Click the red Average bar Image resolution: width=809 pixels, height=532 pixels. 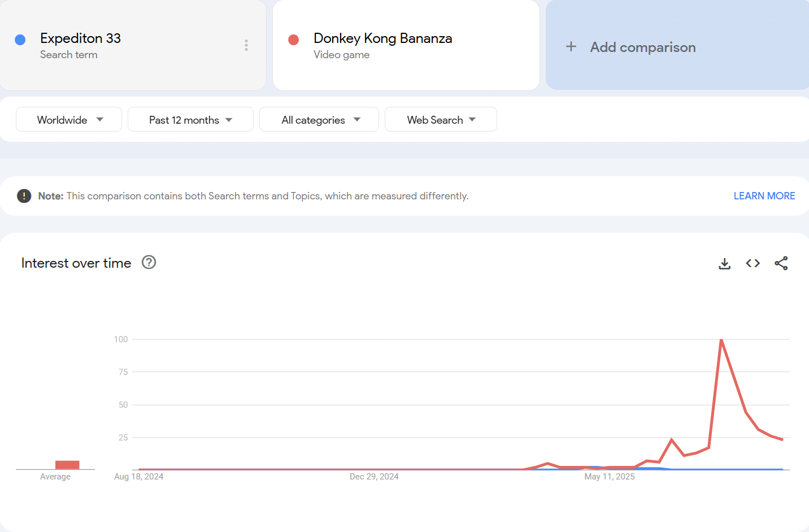point(67,465)
